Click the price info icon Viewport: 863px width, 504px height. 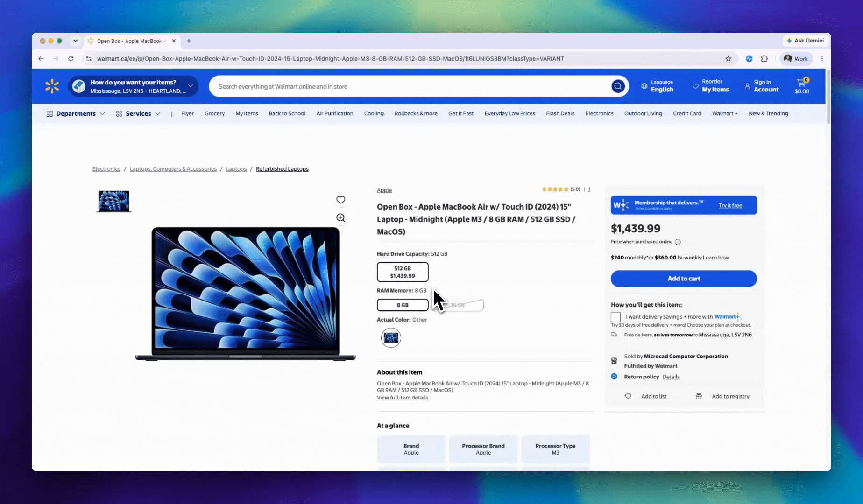[678, 242]
